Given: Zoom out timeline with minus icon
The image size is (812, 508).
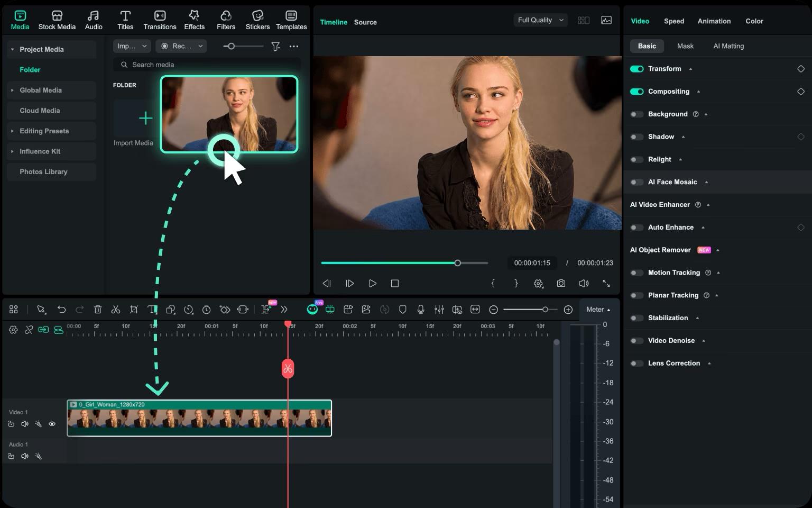Looking at the screenshot, I should point(493,310).
